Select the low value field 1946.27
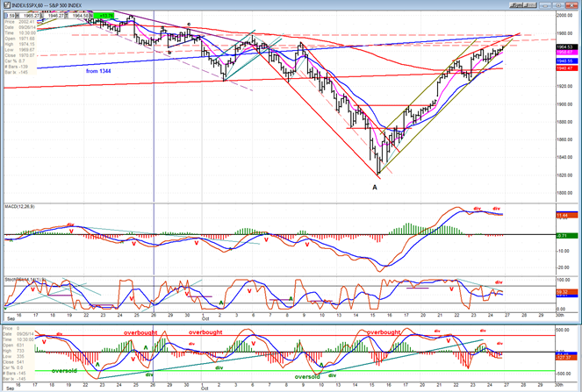This screenshot has width=582, height=392. tap(54, 16)
